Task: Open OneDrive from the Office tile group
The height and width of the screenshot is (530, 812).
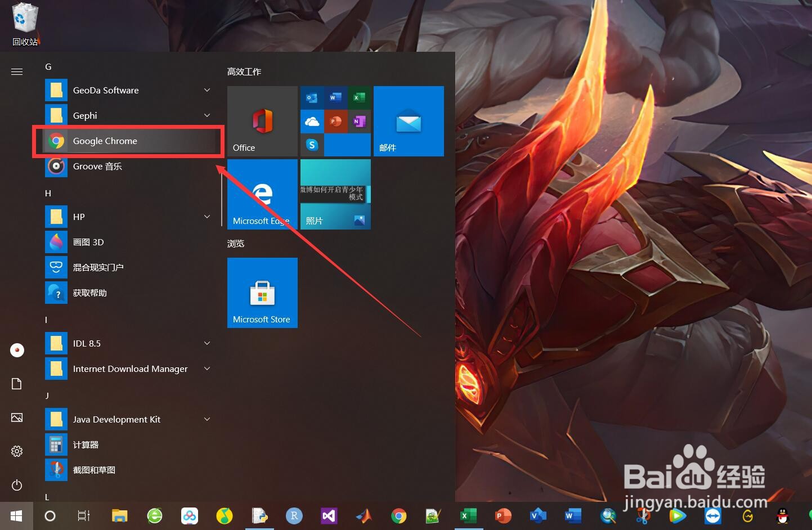Action: [x=312, y=121]
